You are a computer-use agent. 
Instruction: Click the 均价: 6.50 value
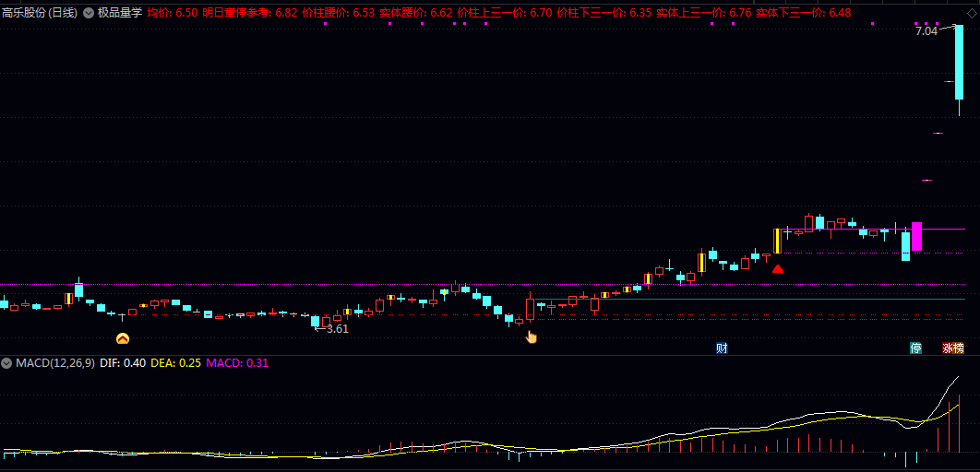tap(173, 13)
